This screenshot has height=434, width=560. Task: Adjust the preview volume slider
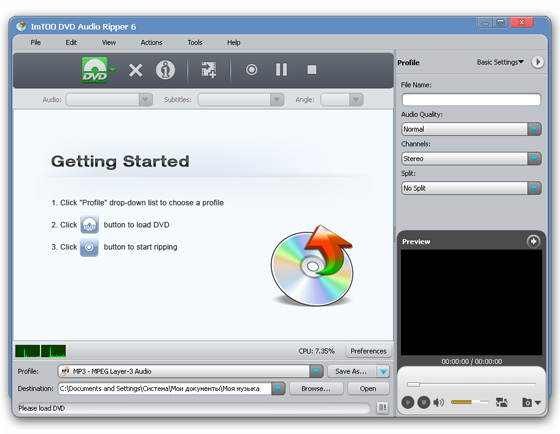[469, 402]
